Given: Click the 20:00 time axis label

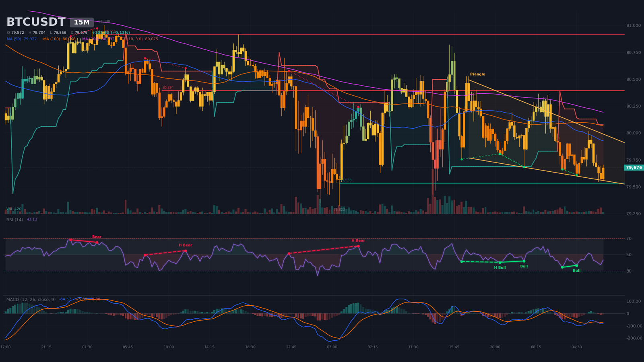Looking at the screenshot, I should (x=495, y=347).
